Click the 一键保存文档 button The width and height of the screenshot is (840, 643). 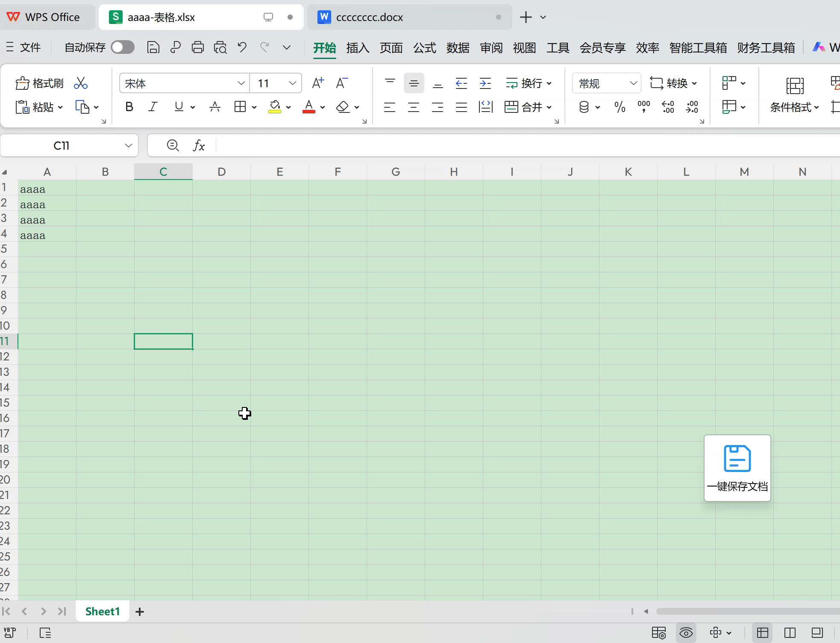pos(737,468)
